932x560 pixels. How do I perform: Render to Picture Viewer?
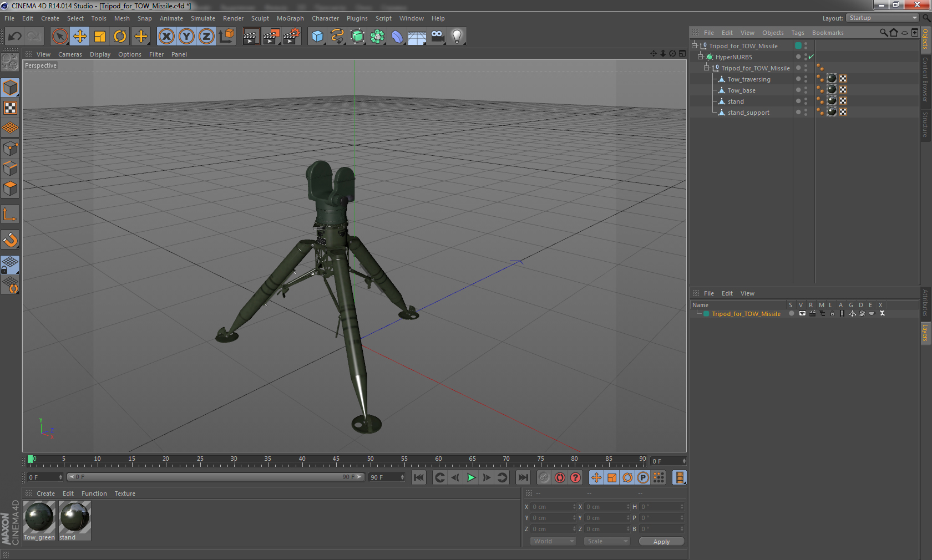(x=271, y=37)
